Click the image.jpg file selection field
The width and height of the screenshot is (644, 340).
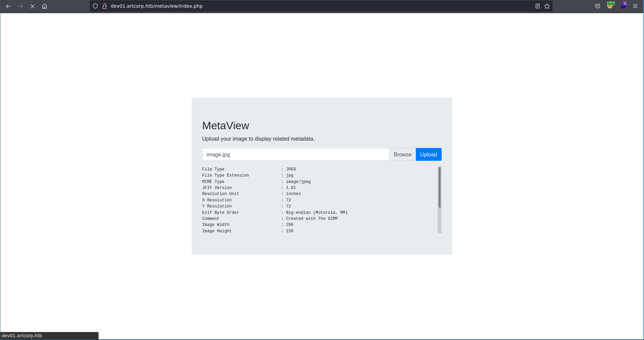pyautogui.click(x=295, y=154)
